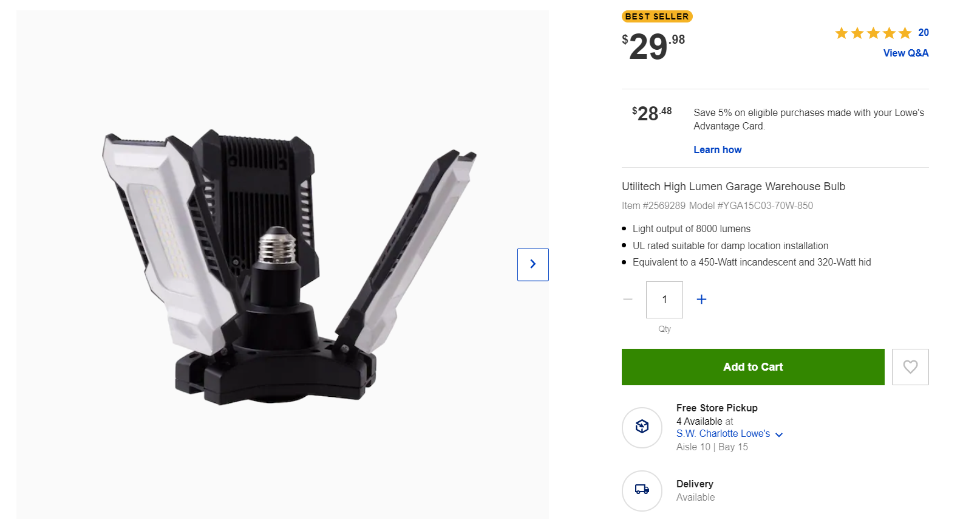980x525 pixels.
Task: Expand store selector chevron beside Charlotte Lowe's
Action: point(779,434)
